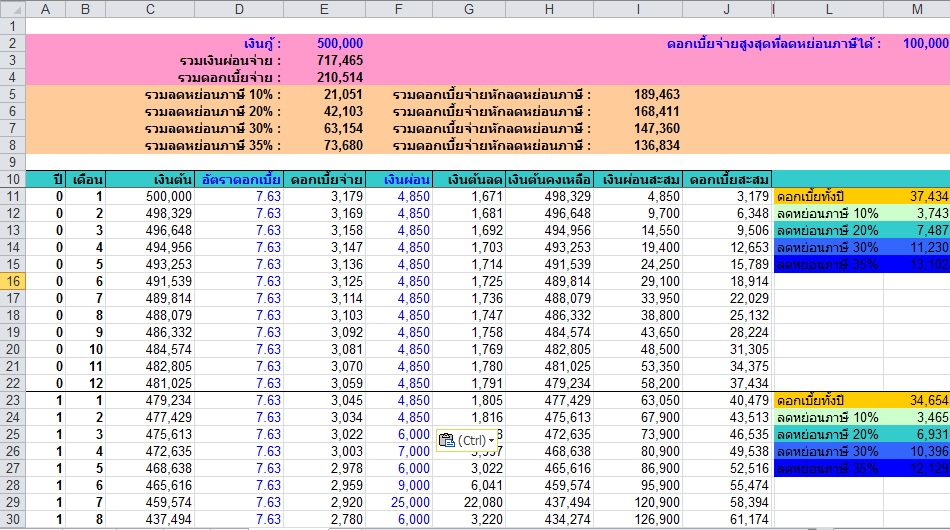Click tax deduction 10% total 21,051
Viewport: 950px width, 530px height.
click(x=343, y=94)
